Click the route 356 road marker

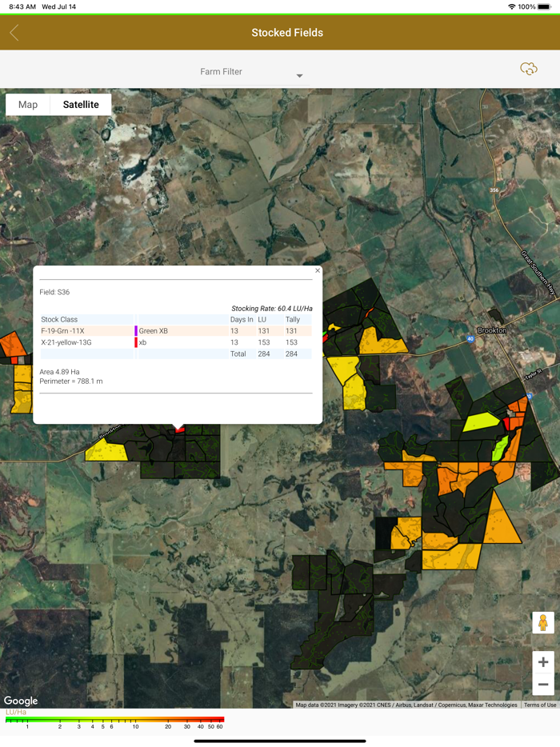(x=494, y=190)
